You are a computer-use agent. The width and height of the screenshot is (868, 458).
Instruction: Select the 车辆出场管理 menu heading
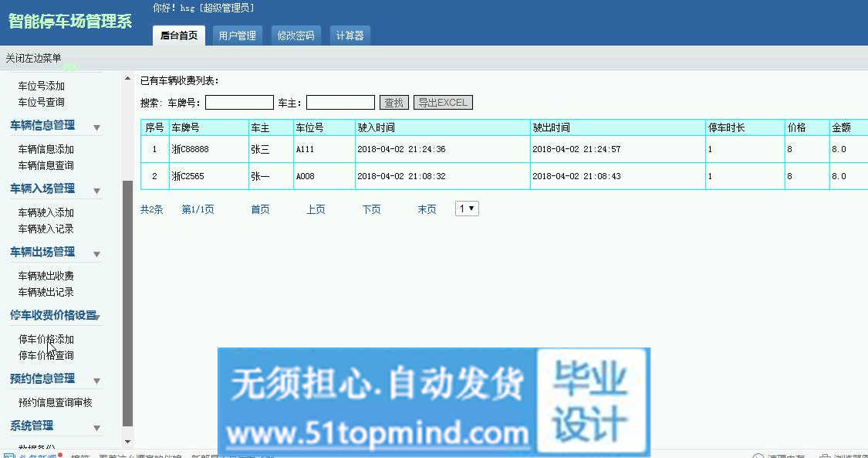(x=42, y=252)
